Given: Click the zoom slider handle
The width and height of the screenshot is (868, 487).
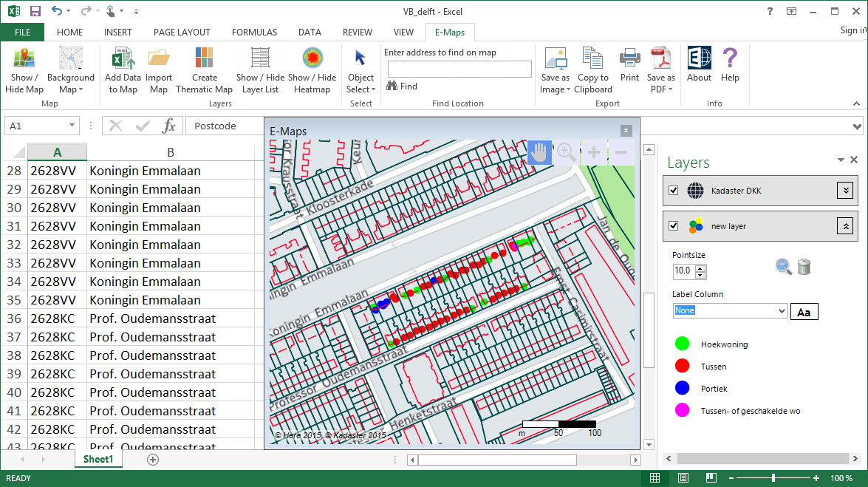Looking at the screenshot, I should pyautogui.click(x=773, y=478).
